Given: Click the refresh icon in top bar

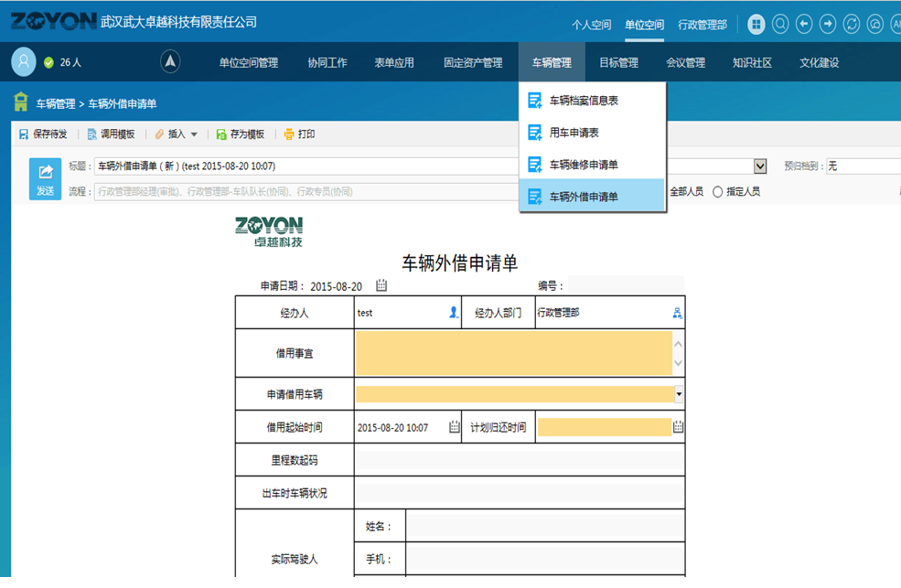Looking at the screenshot, I should pos(851,25).
